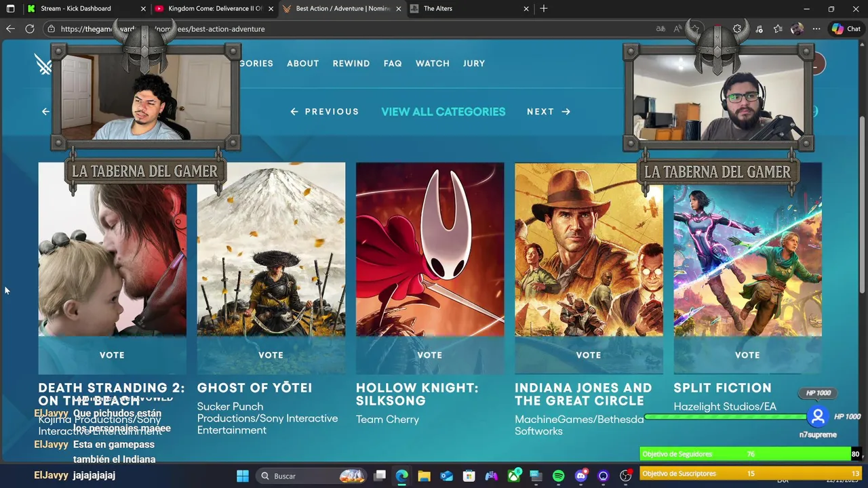The width and height of the screenshot is (868, 488).
Task: Vote for Ghost of Yōtei
Action: (271, 355)
